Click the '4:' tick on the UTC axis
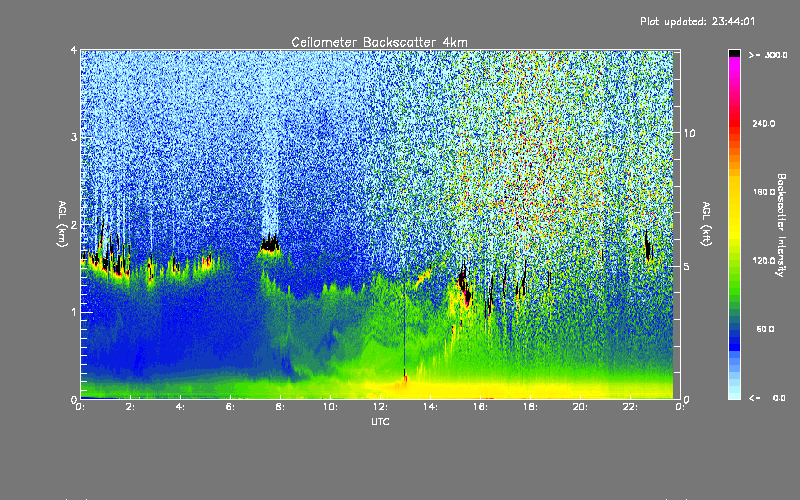The height and width of the screenshot is (500, 800). [180, 407]
